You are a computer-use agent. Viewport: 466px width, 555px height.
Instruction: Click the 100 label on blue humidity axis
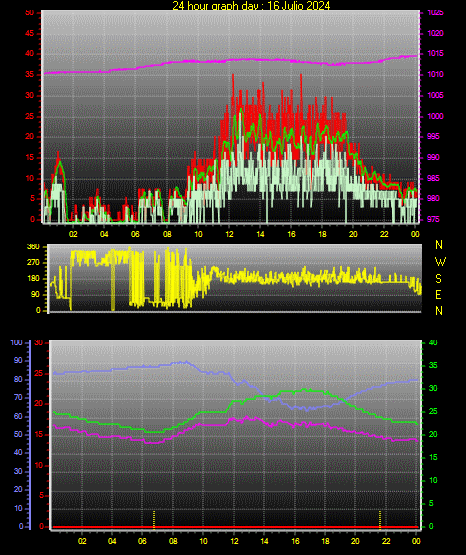tap(16, 343)
